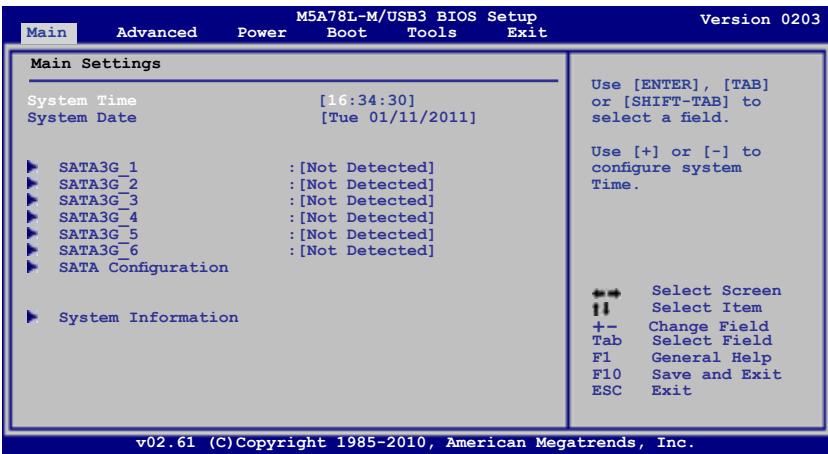Click SATA3G_4 Not Detected value
The height and width of the screenshot is (454, 828).
click(367, 217)
